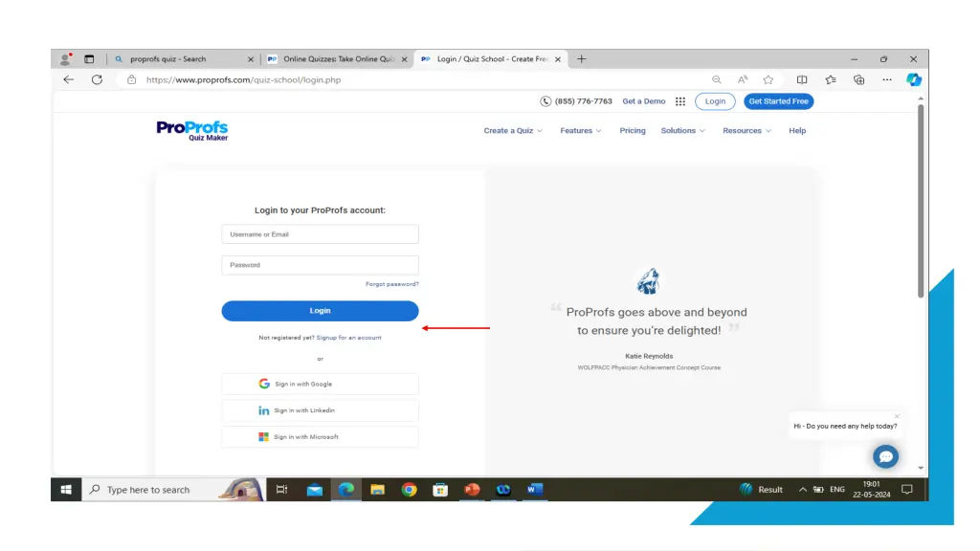Expand the Features dropdown
980x551 pixels.
click(581, 130)
